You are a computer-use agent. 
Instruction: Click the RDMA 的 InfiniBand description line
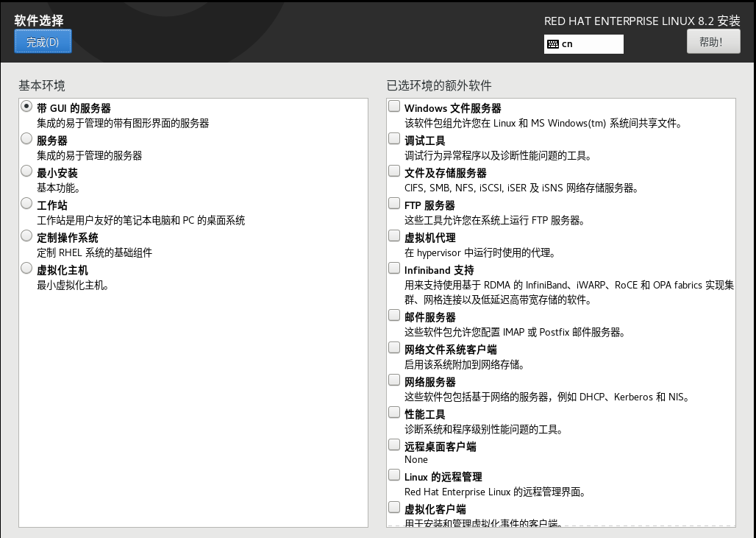click(569, 292)
